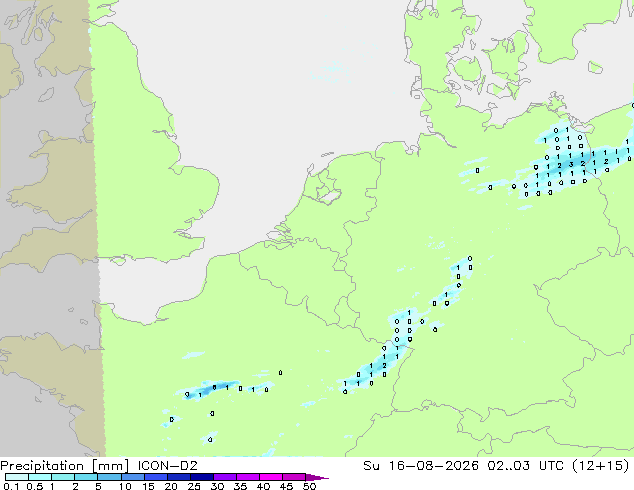Click the "40" legend scale label
Screen dimensions: 634x490
263,486
